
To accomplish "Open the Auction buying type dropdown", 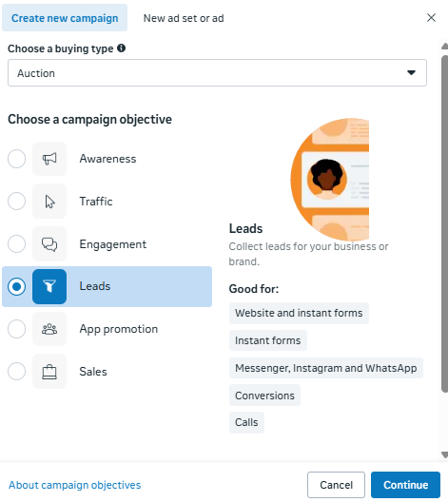I will click(217, 73).
